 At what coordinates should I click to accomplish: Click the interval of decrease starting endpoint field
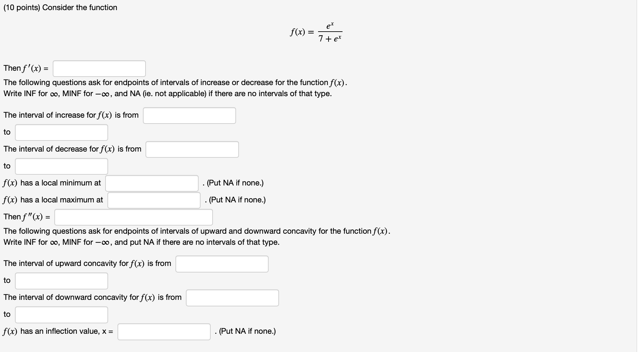[x=192, y=149]
